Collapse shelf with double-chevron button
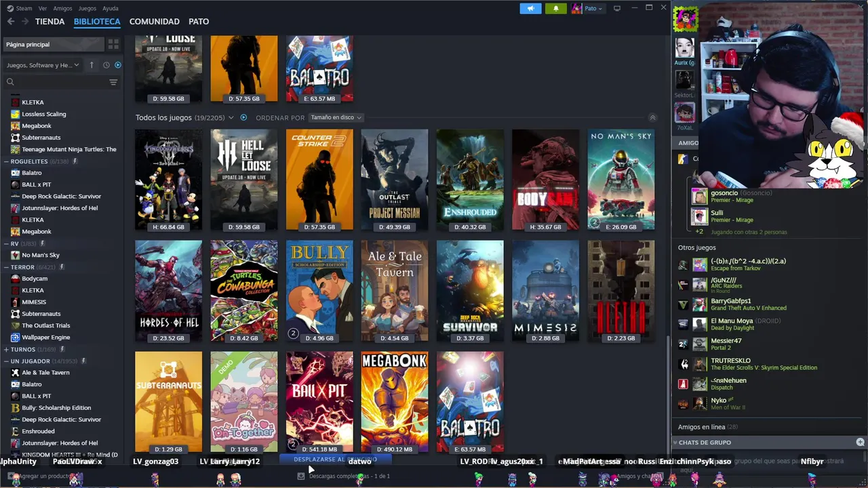This screenshot has height=488, width=868. click(652, 117)
